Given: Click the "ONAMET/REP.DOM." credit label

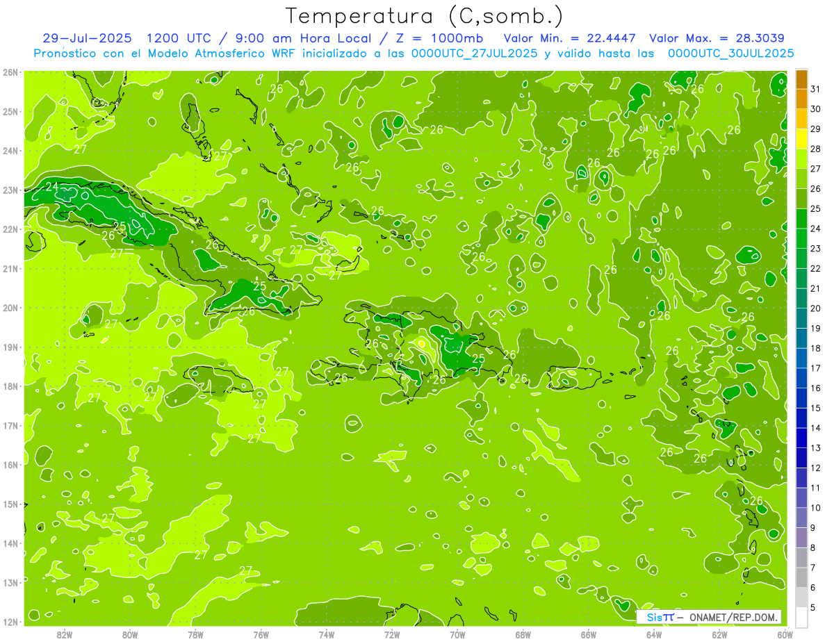Looking at the screenshot, I should point(733,617).
